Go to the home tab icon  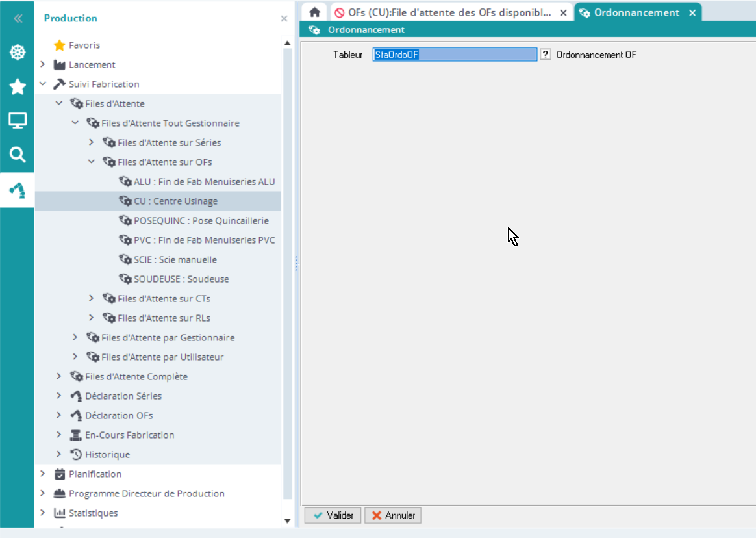coord(315,12)
